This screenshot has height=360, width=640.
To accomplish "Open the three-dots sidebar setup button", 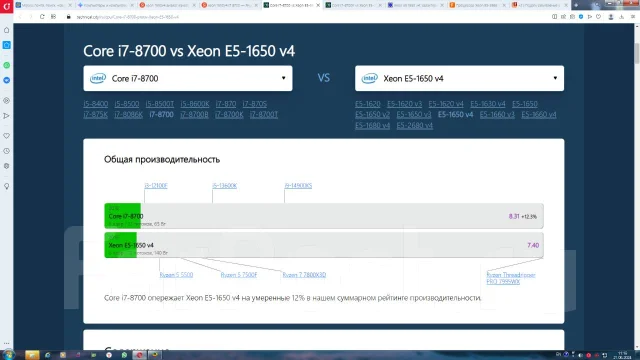I will [x=7, y=343].
